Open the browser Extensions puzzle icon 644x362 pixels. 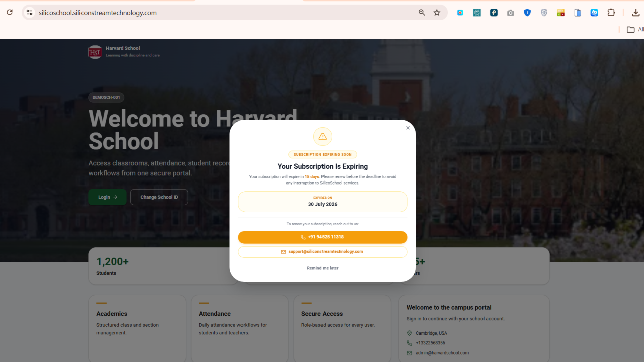point(611,13)
